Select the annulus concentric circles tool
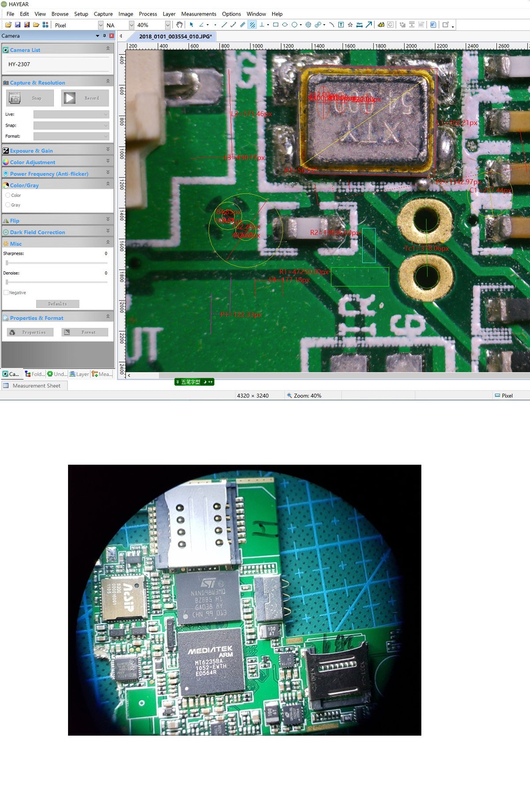The height and width of the screenshot is (812, 530). [308, 25]
